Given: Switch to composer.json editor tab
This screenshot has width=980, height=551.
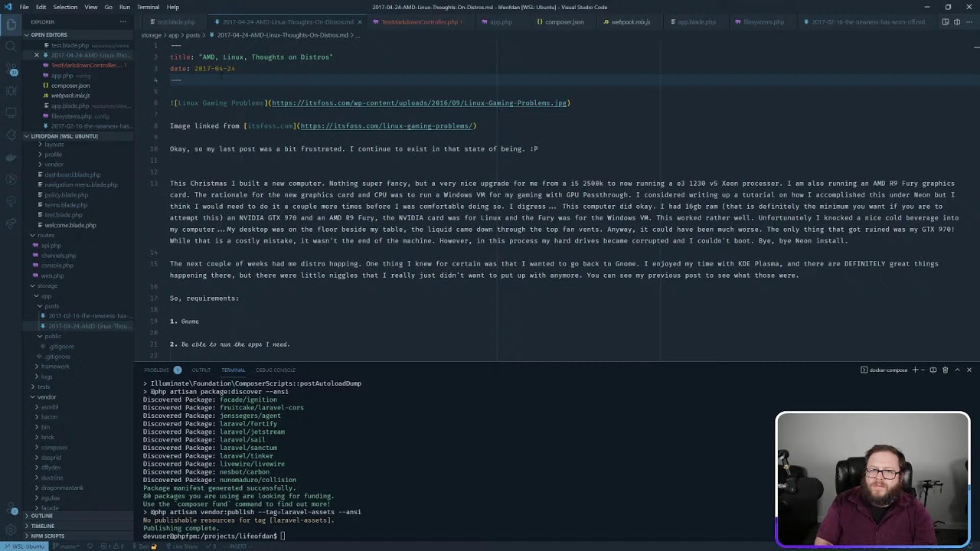Looking at the screenshot, I should click(x=563, y=22).
